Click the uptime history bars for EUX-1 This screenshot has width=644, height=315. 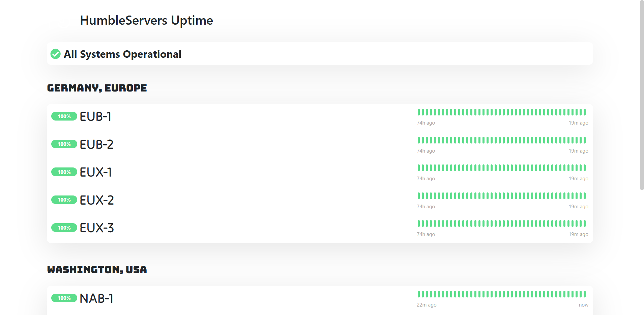point(502,167)
